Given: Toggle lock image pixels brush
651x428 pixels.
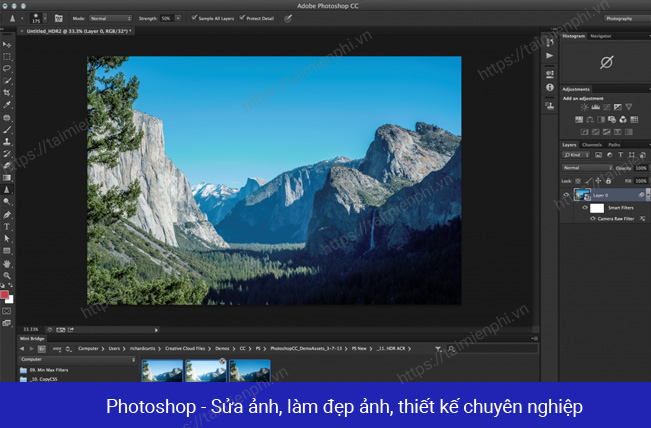Looking at the screenshot, I should [588, 181].
